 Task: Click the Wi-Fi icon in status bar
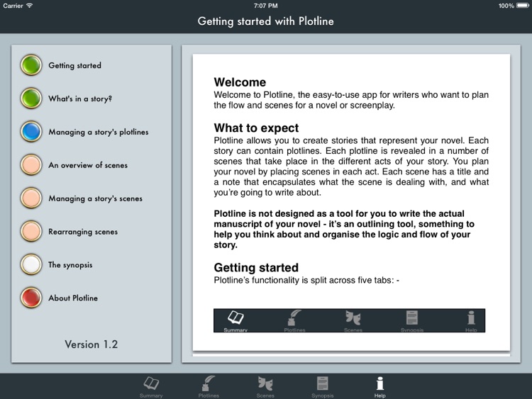point(30,6)
